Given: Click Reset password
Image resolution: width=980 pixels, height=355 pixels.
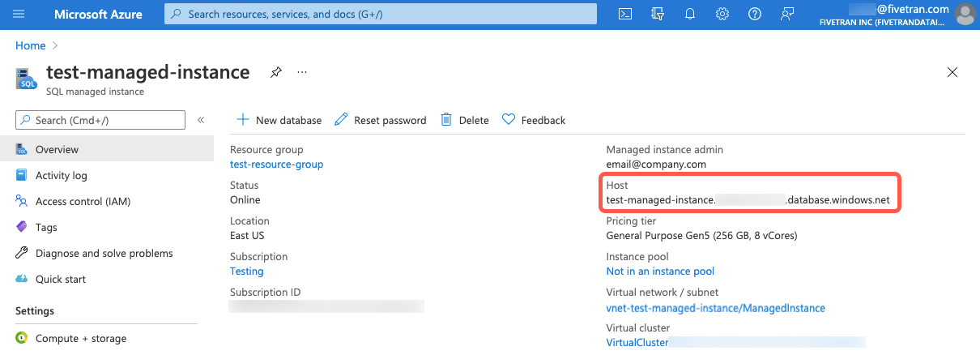Looking at the screenshot, I should tap(380, 120).
